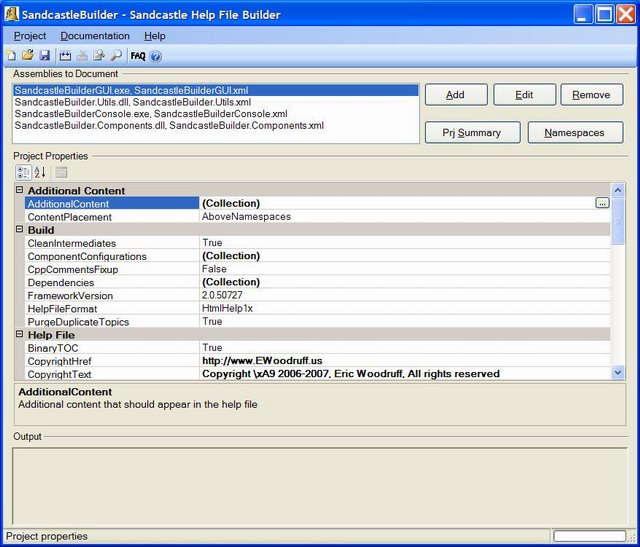Open the Project menu
This screenshot has height=547, width=640.
click(30, 36)
